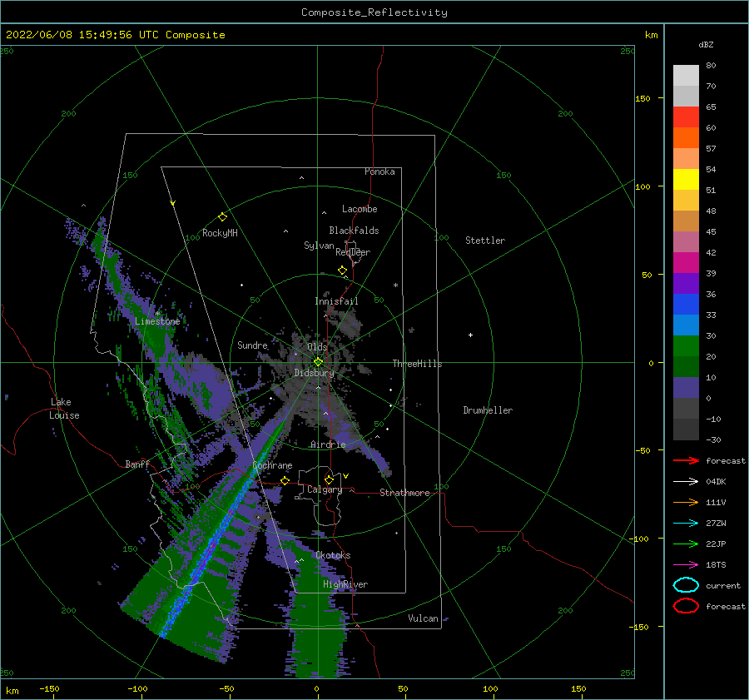749x700 pixels.
Task: Click the 80 dBZ light gray swatch
Action: click(686, 75)
